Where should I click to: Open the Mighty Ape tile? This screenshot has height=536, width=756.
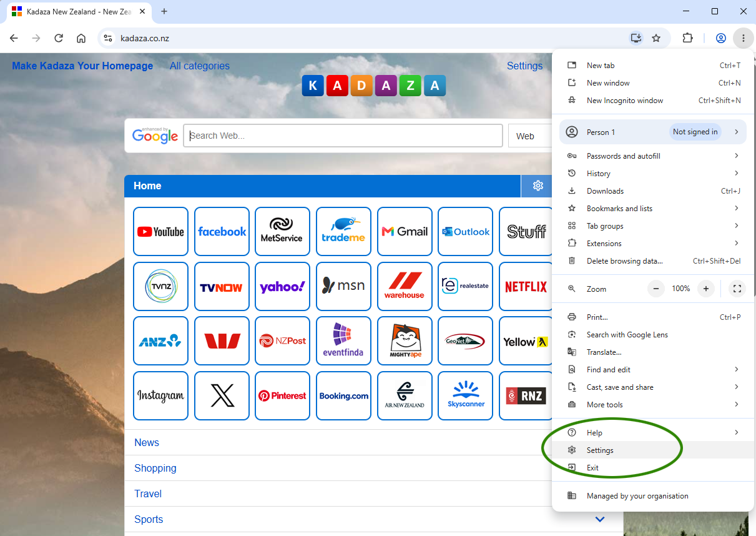pos(405,341)
